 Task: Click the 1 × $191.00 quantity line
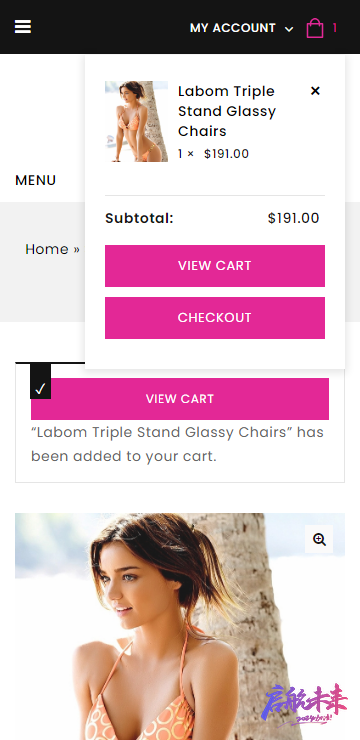click(x=213, y=154)
